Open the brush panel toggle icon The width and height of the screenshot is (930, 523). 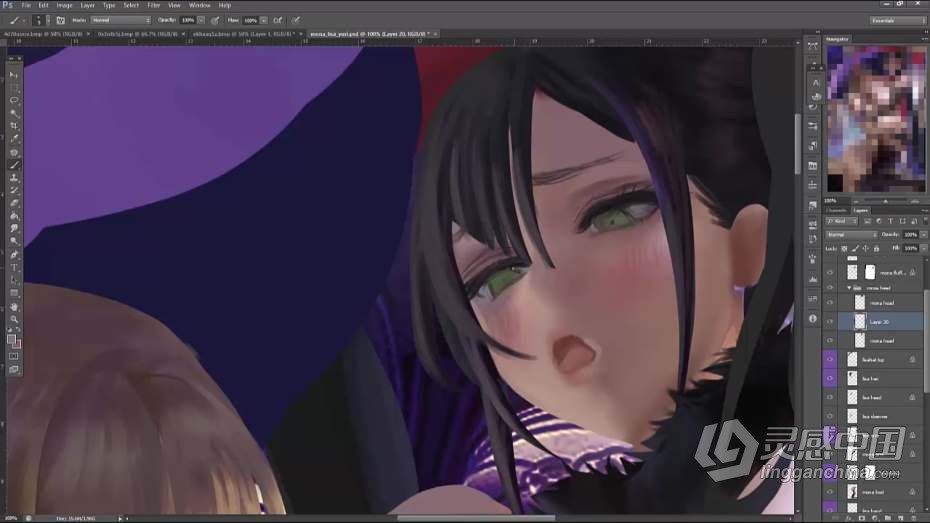(x=60, y=19)
